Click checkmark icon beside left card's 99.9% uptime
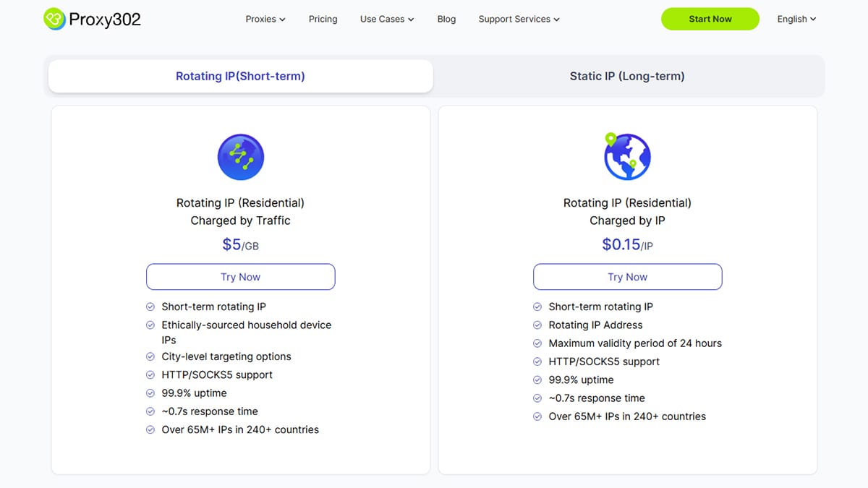This screenshot has height=488, width=868. click(x=150, y=393)
